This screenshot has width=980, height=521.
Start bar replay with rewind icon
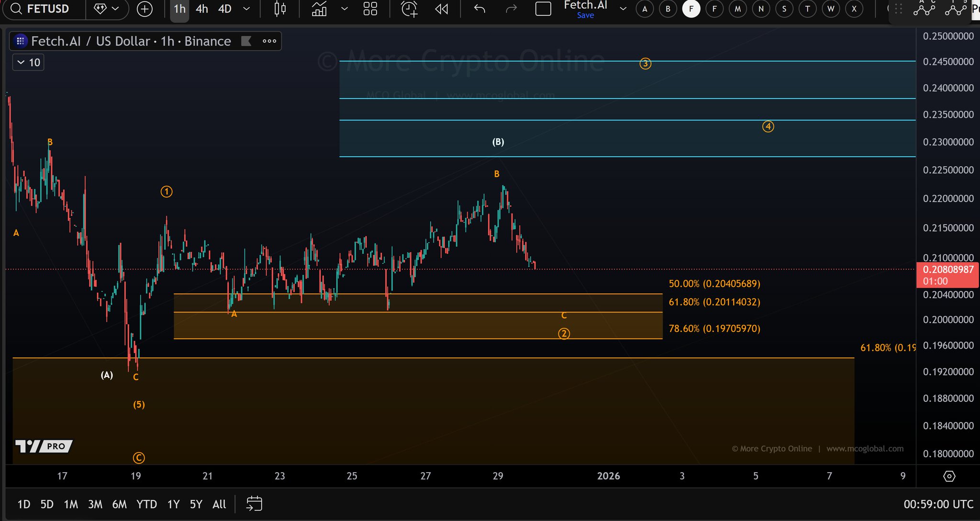pyautogui.click(x=442, y=9)
